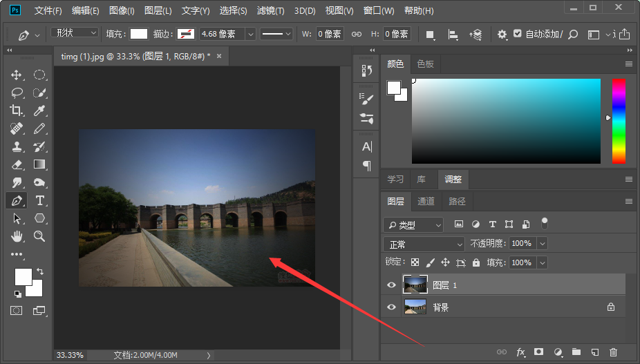
Task: Hide 背景 layer visibility eye
Action: point(392,307)
